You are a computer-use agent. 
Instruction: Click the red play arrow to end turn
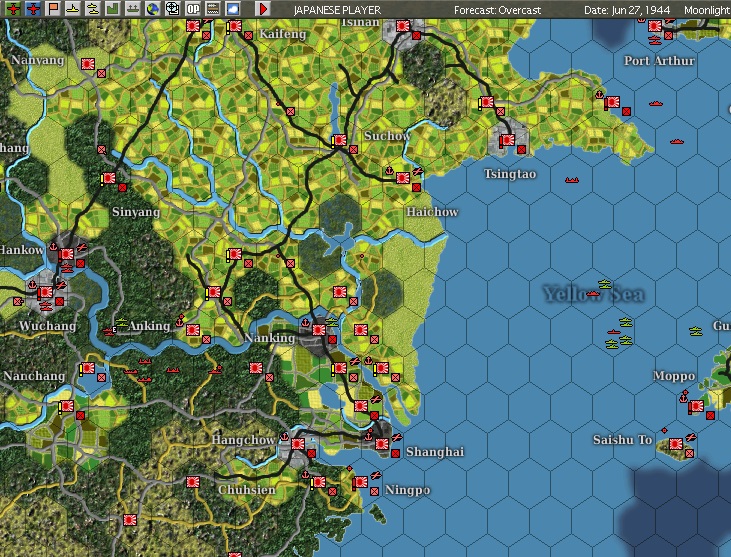pos(263,8)
